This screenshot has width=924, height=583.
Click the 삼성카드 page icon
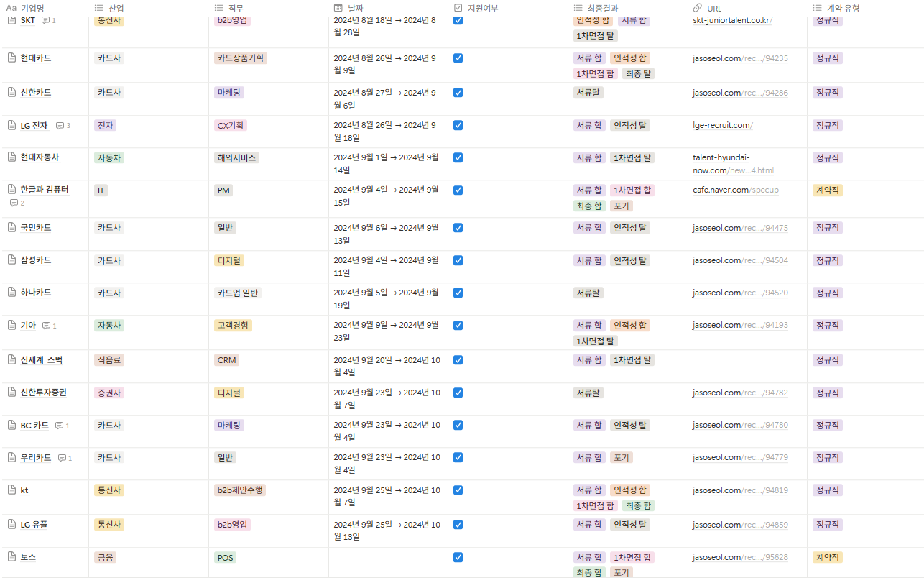pos(11,260)
